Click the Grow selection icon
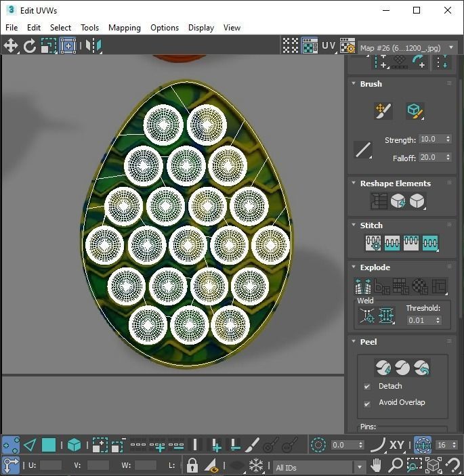 click(x=100, y=445)
